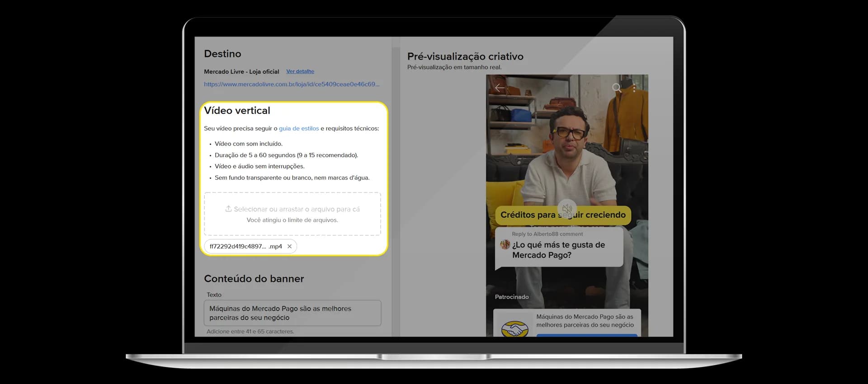Viewport: 868px width, 384px height.
Task: Remove the uploaded ff72292d419c4897 mp4 file
Action: click(x=289, y=246)
